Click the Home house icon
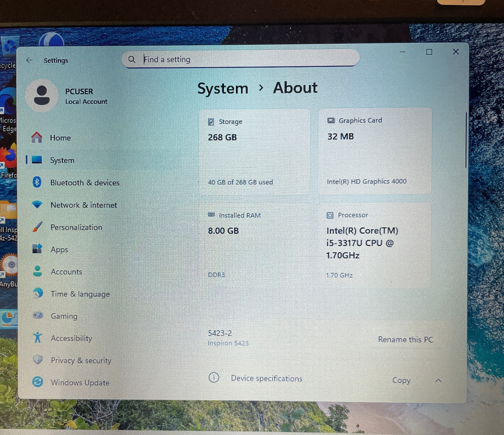504x435 pixels. click(x=37, y=137)
